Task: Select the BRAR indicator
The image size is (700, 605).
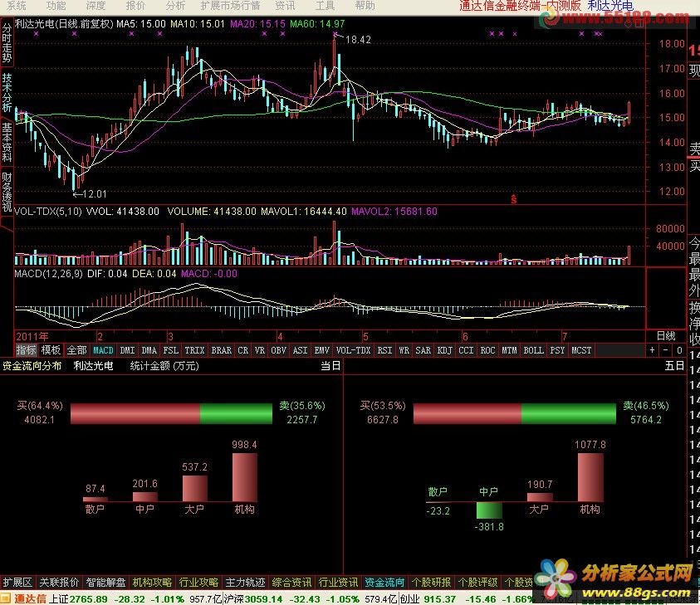Action: point(222,350)
